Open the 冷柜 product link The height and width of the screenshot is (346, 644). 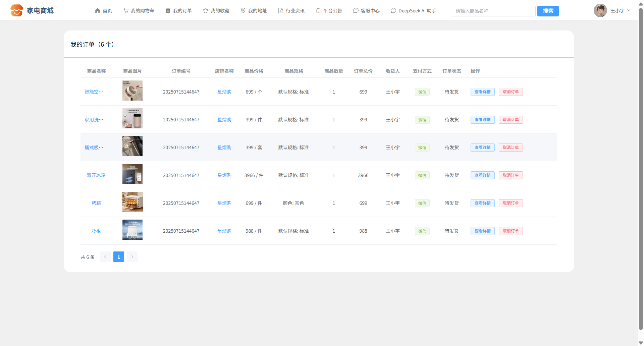[96, 231]
